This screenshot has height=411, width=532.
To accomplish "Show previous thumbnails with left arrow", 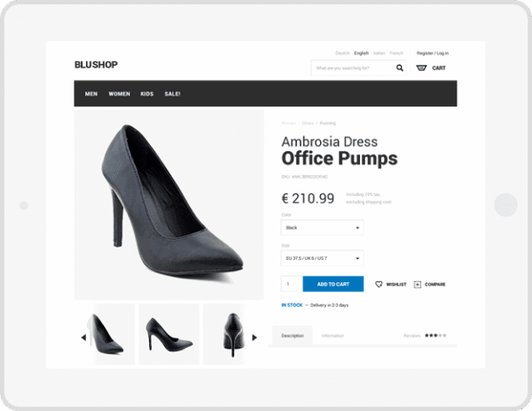I will 83,337.
